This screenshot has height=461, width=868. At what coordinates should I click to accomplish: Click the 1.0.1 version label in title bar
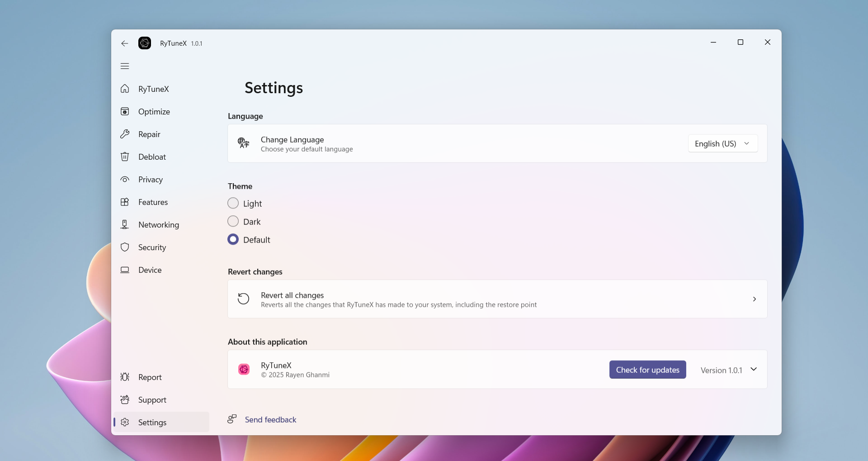click(196, 43)
